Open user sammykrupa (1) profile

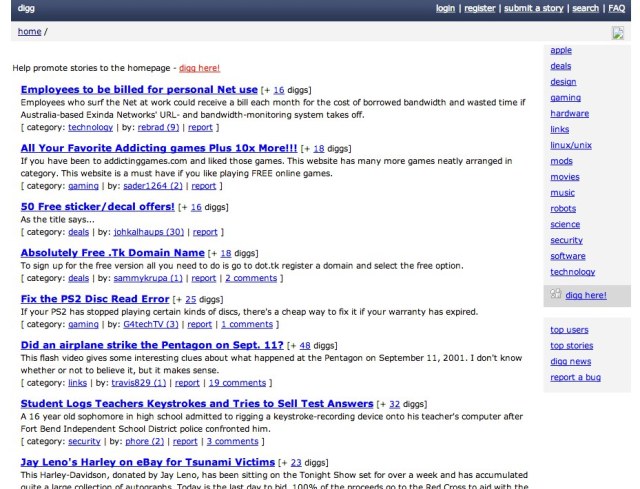tap(148, 278)
